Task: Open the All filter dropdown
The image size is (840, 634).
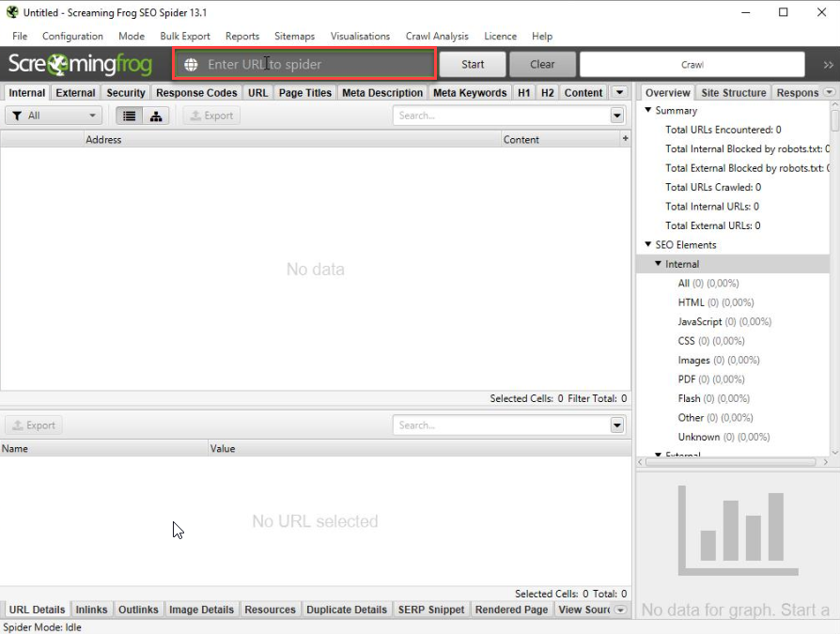Action: (x=53, y=116)
